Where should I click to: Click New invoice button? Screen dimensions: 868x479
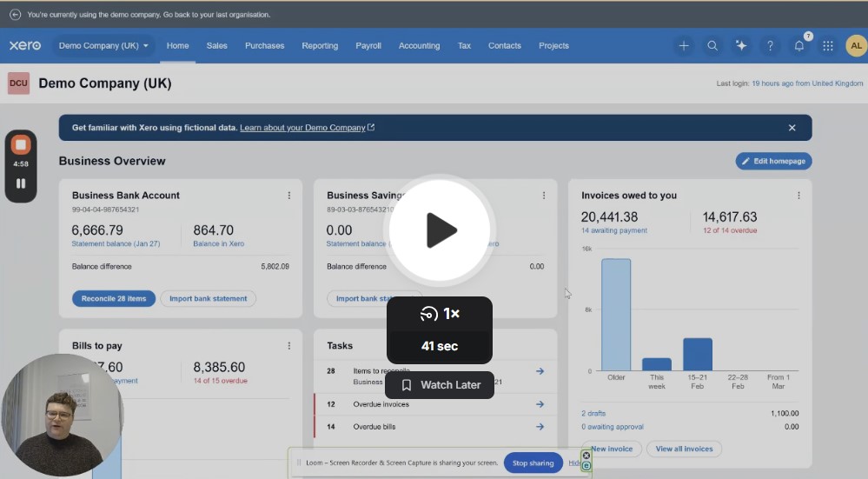point(612,449)
